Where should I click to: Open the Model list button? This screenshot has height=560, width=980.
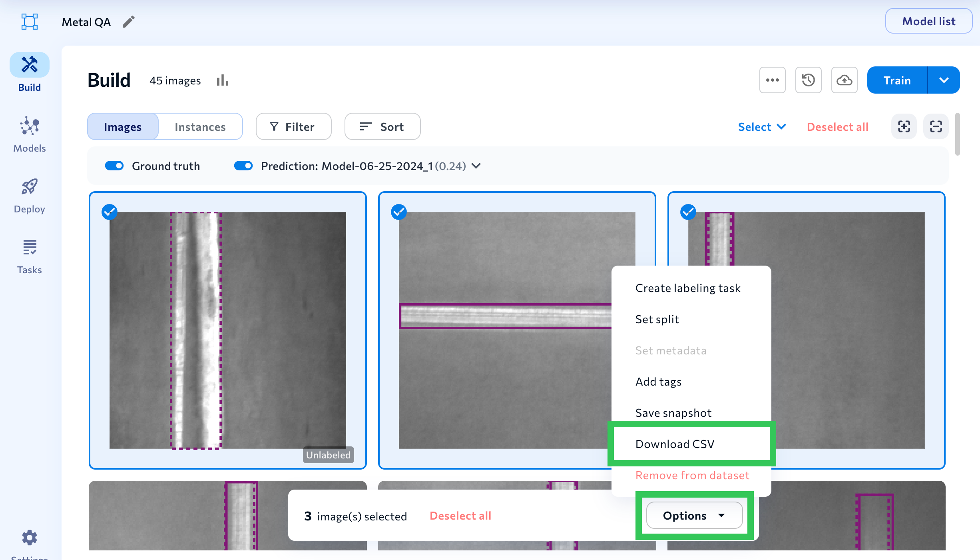point(929,21)
